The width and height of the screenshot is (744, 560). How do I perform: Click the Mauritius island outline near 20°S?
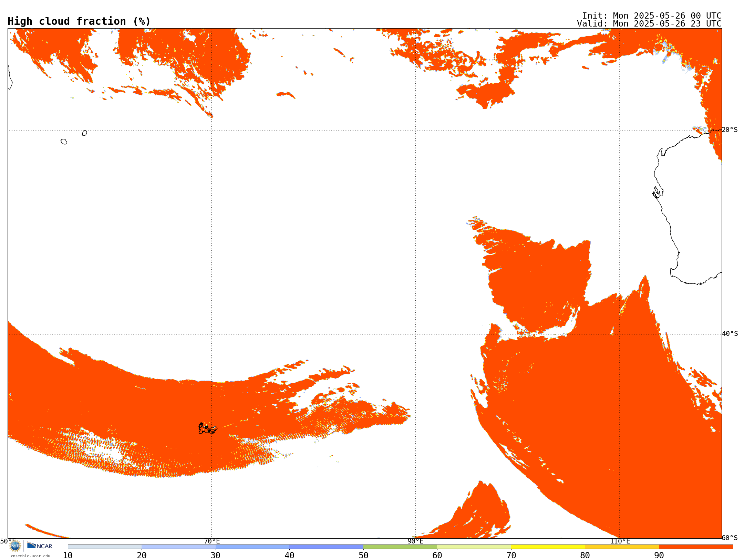(84, 133)
